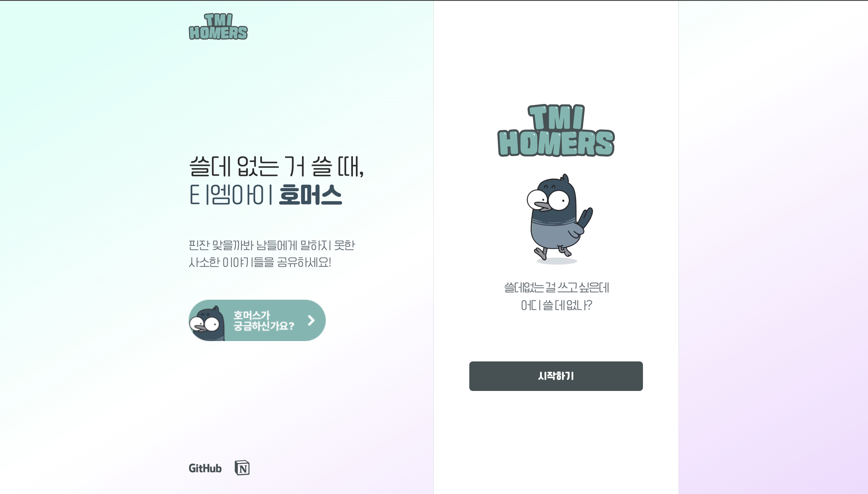Click the TMI word of the large logo
This screenshot has height=494, width=868.
click(x=556, y=117)
